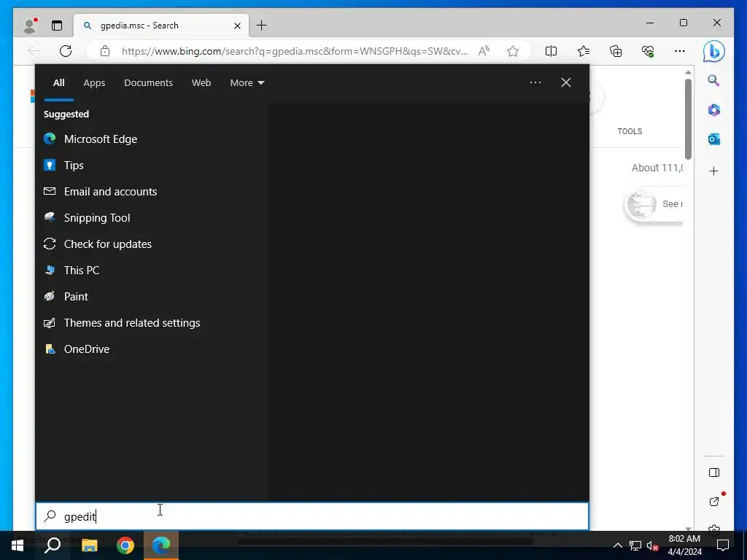Open Outlook in Edge sidebar
This screenshot has width=747, height=560.
(713, 139)
